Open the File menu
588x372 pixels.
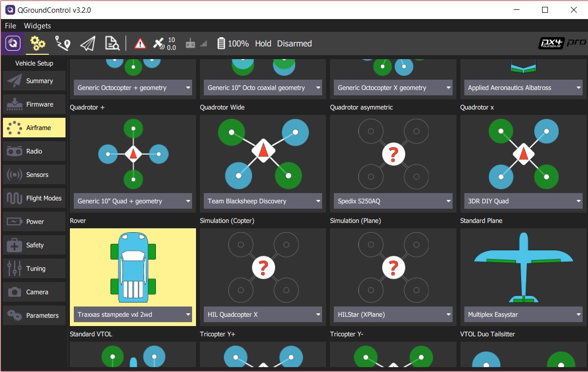click(x=10, y=25)
